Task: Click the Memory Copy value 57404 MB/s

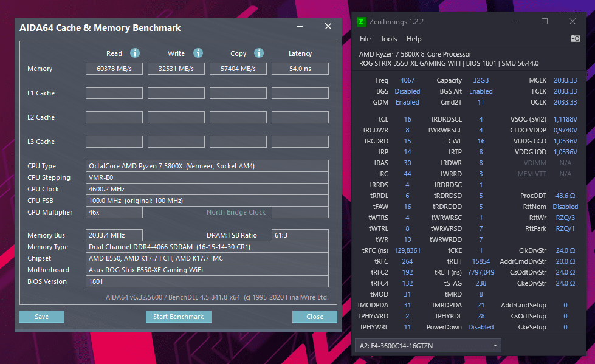Action: [238, 69]
